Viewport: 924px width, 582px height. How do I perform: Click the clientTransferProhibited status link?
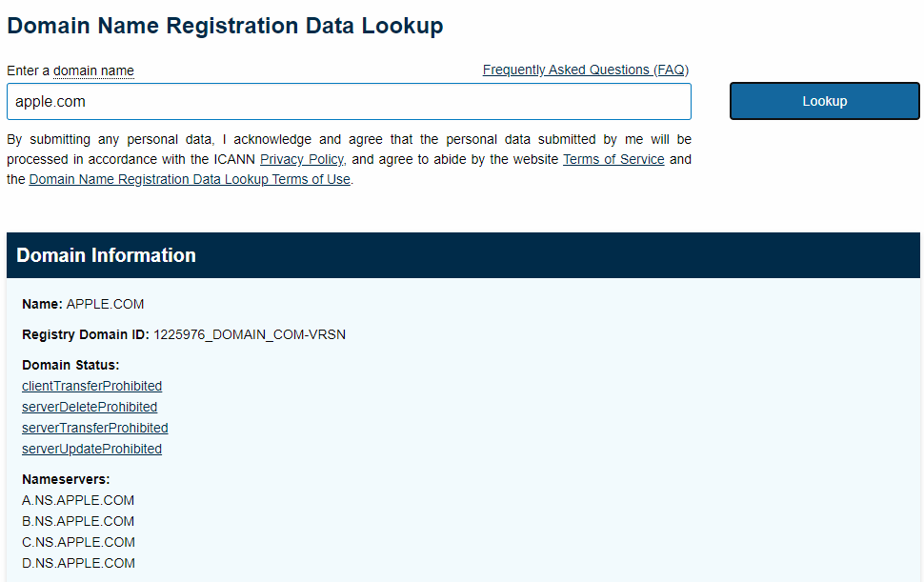(92, 386)
